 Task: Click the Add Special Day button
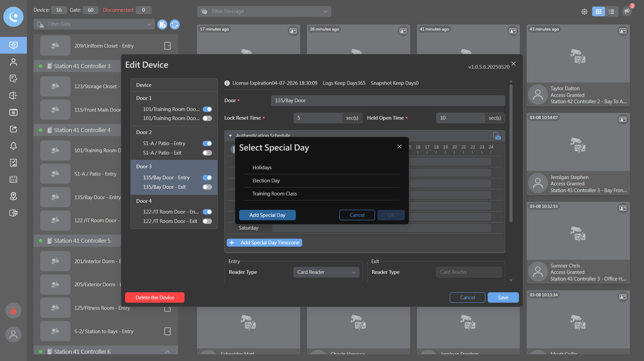click(x=267, y=215)
